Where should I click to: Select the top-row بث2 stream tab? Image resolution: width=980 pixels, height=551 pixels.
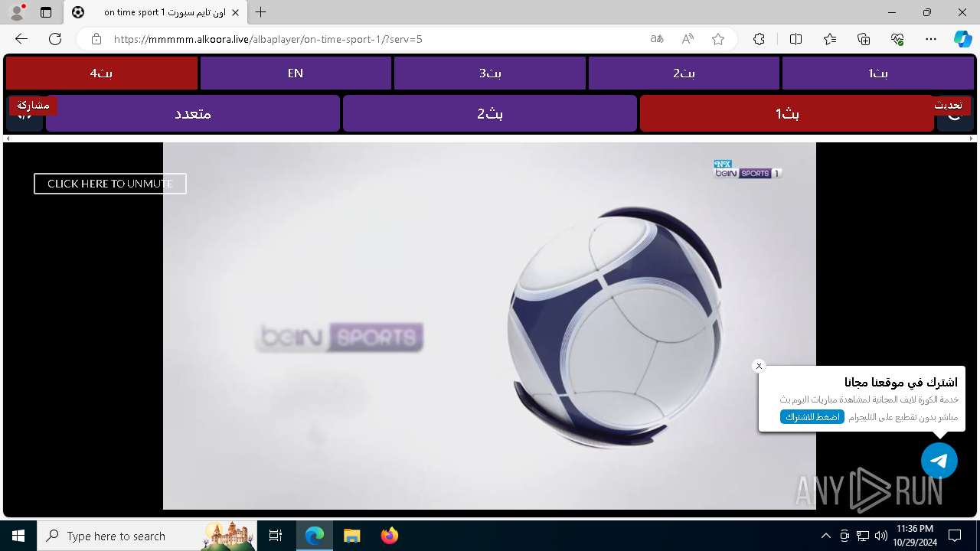point(684,73)
